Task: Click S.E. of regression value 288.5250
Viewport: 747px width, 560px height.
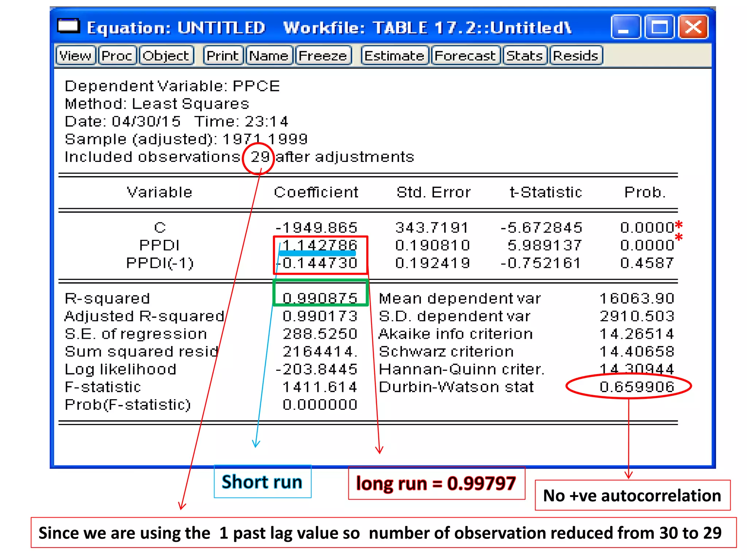Action: (x=320, y=334)
